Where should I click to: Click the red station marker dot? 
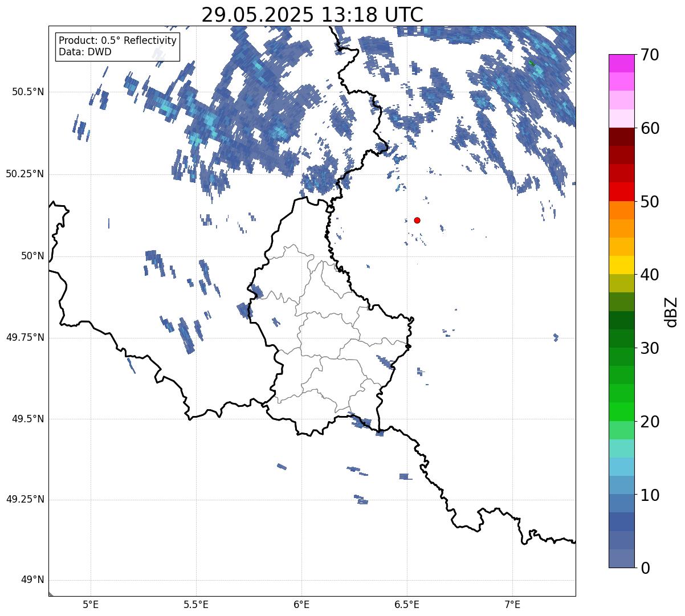417,221
